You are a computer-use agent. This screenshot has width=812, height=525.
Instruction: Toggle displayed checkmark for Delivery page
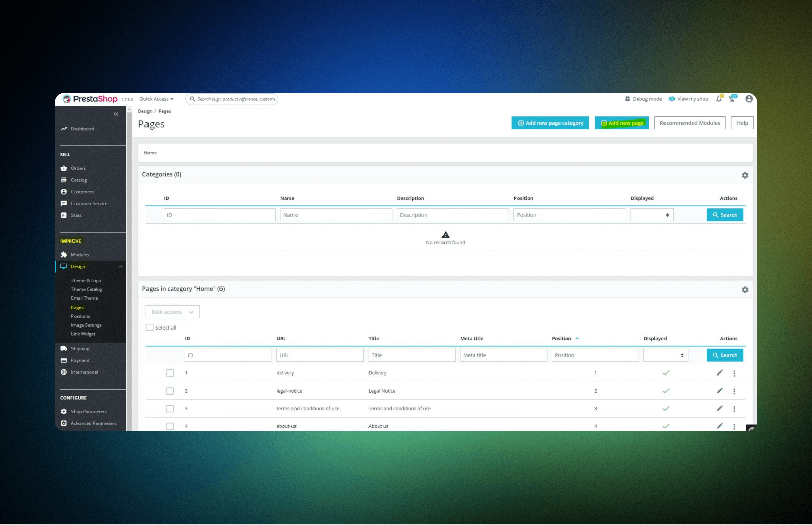pyautogui.click(x=666, y=373)
